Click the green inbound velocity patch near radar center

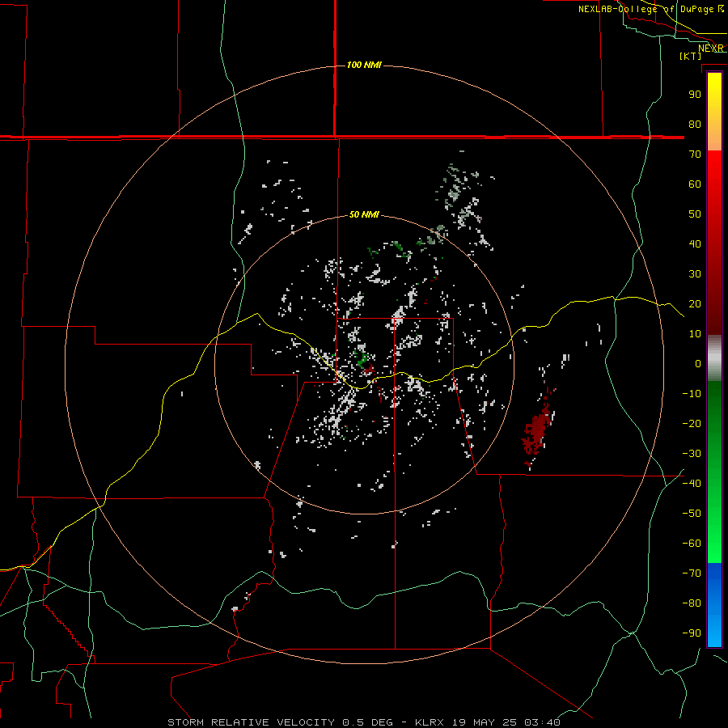tap(362, 357)
